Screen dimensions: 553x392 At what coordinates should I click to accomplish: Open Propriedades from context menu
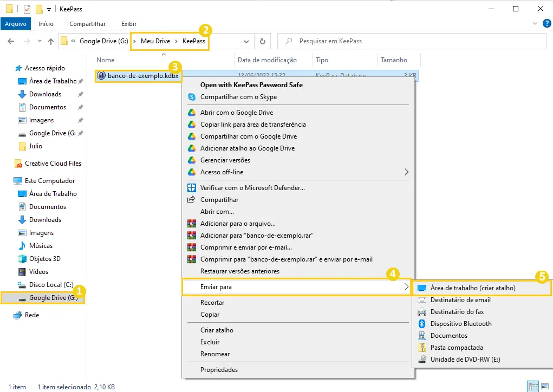(219, 370)
